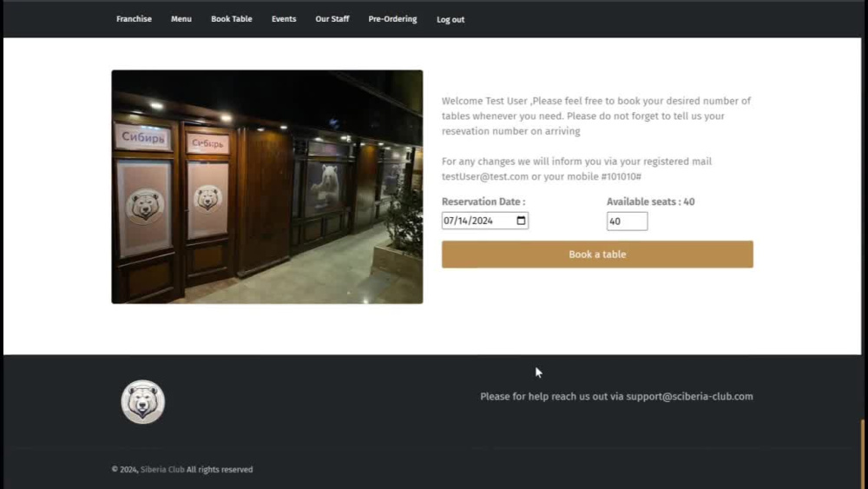The height and width of the screenshot is (489, 868).
Task: Go to the Menu page
Action: [181, 19]
